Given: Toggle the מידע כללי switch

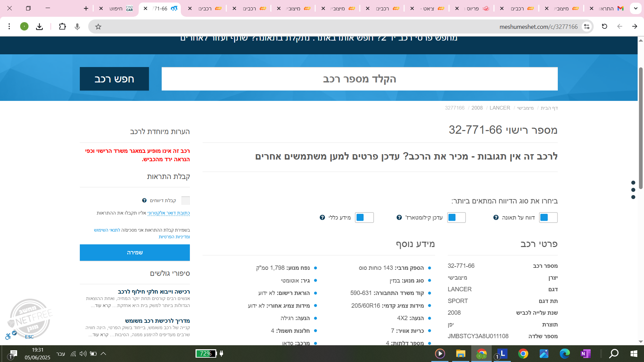Looking at the screenshot, I should 364,218.
